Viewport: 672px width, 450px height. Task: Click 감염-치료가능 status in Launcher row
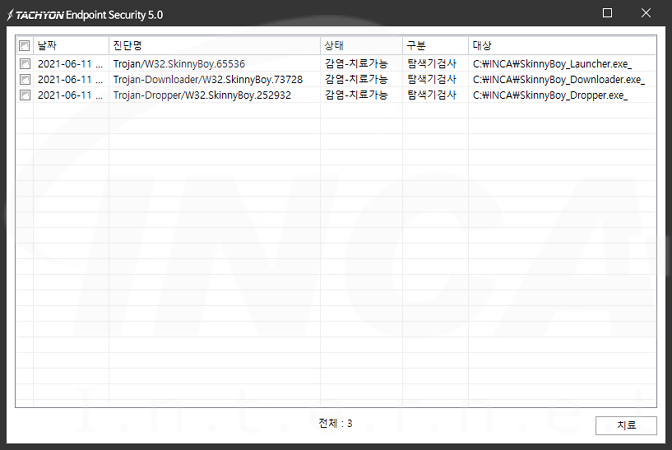coord(356,64)
